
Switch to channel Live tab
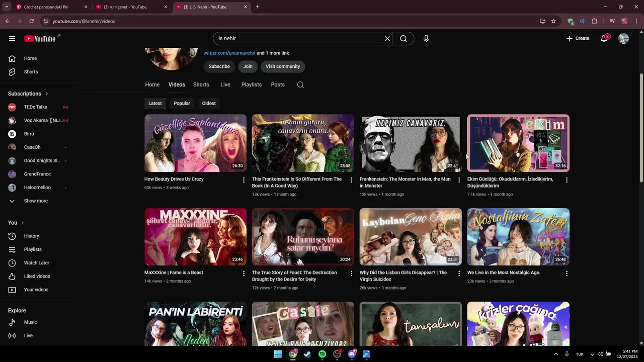point(225,85)
